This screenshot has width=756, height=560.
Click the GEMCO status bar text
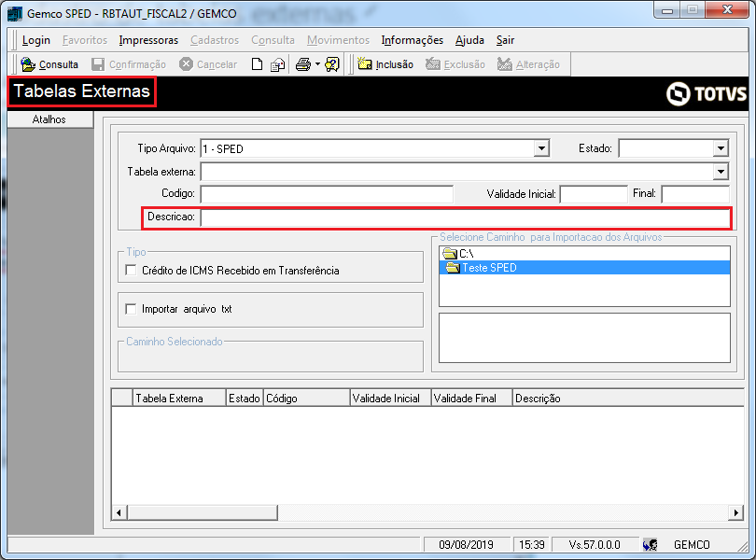pos(692,545)
